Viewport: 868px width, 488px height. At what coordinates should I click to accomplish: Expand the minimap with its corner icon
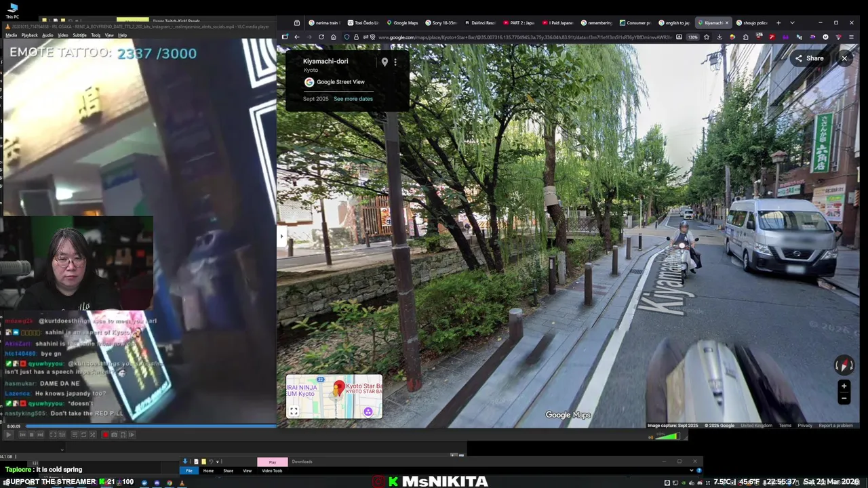tap(294, 411)
